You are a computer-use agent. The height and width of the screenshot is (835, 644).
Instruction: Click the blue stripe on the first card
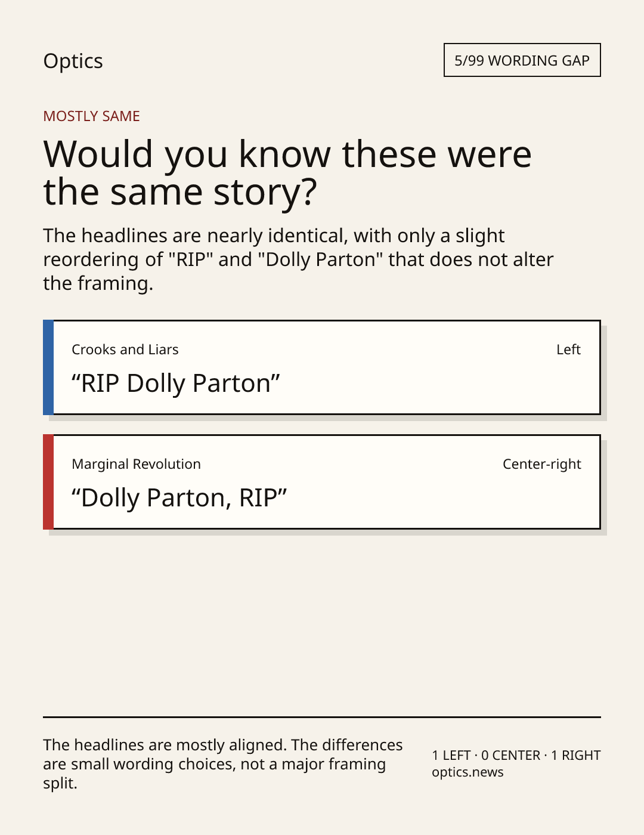pos(48,367)
